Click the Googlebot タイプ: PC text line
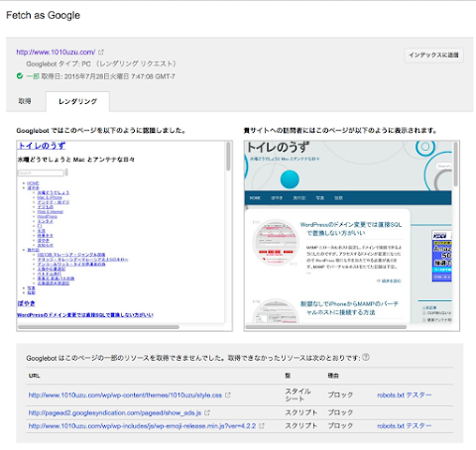The width and height of the screenshot is (476, 450). coord(101,63)
